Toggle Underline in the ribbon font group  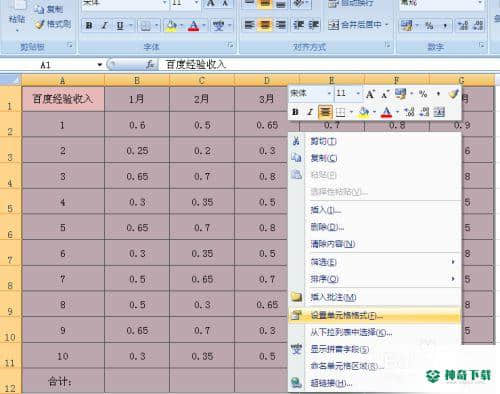(120, 25)
